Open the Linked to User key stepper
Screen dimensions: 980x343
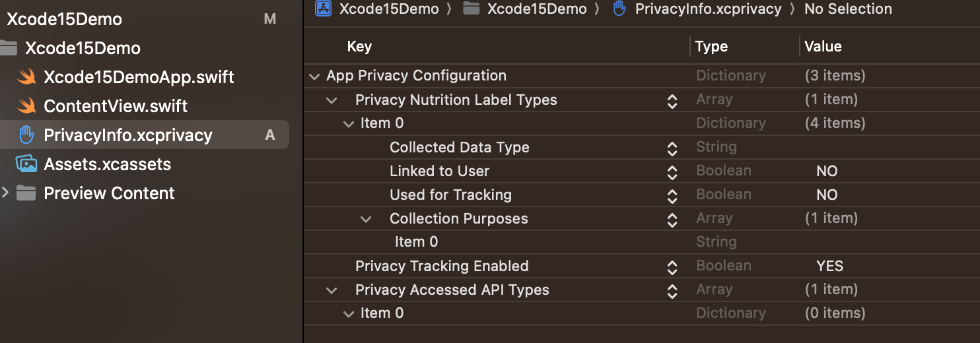[672, 172]
